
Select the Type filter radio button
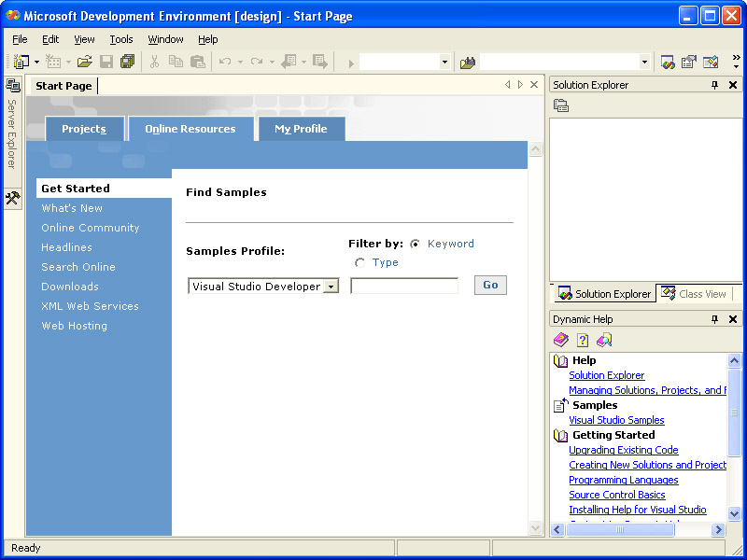[x=360, y=263]
